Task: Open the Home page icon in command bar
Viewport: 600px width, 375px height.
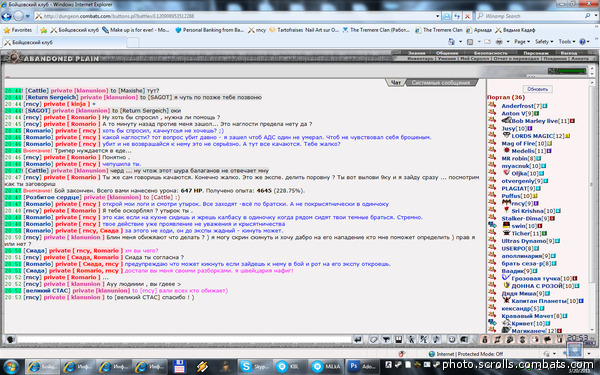Action: click(x=452, y=41)
